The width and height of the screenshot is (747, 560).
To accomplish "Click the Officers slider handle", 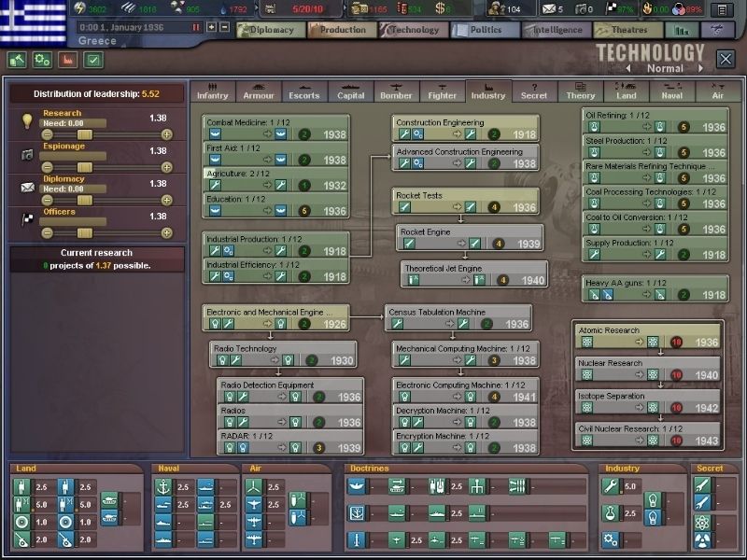I will point(85,233).
